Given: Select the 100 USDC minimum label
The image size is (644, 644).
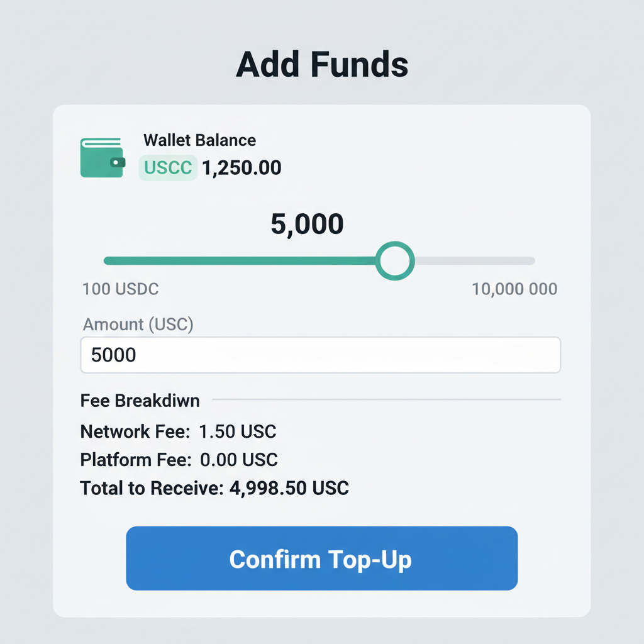Looking at the screenshot, I should [x=120, y=289].
